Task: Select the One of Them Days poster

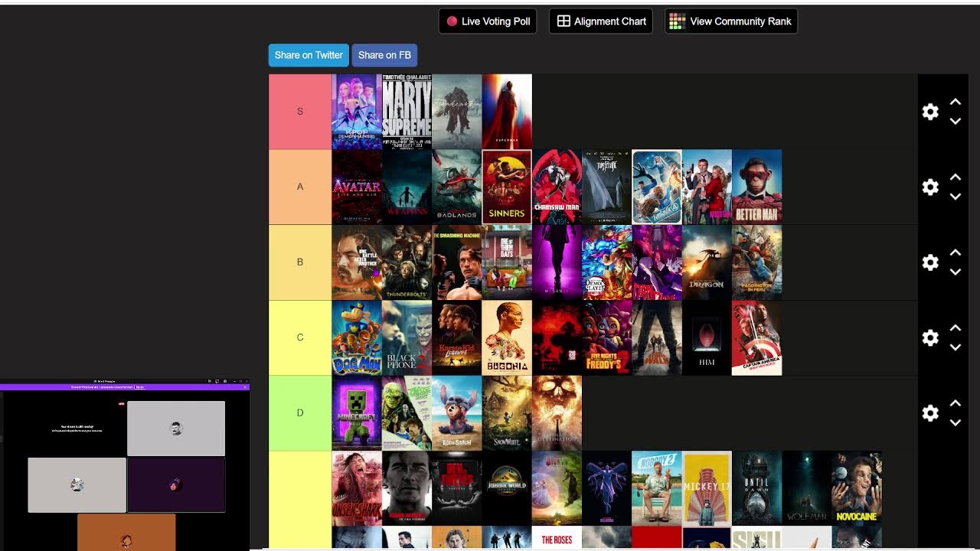Action: click(507, 262)
